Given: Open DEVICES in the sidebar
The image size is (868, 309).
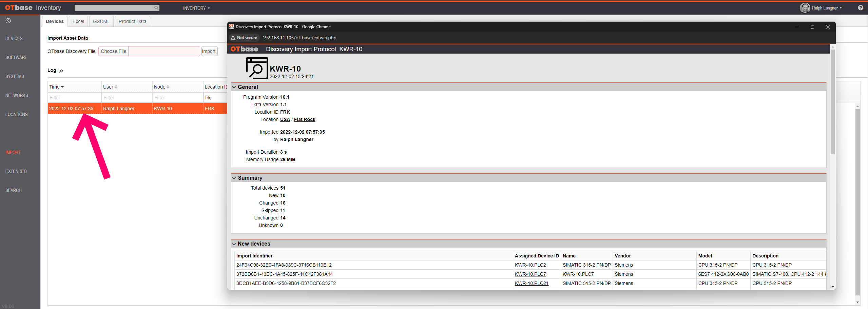Looking at the screenshot, I should (14, 38).
